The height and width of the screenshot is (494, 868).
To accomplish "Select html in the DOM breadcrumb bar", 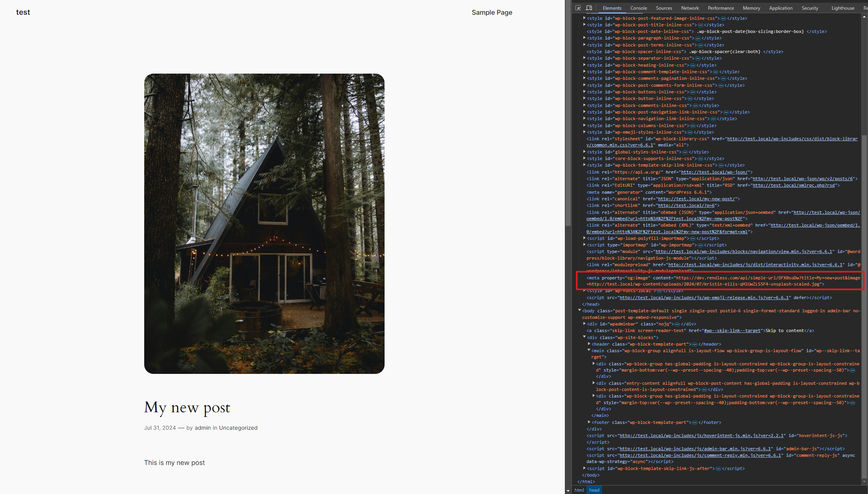I will [579, 490].
